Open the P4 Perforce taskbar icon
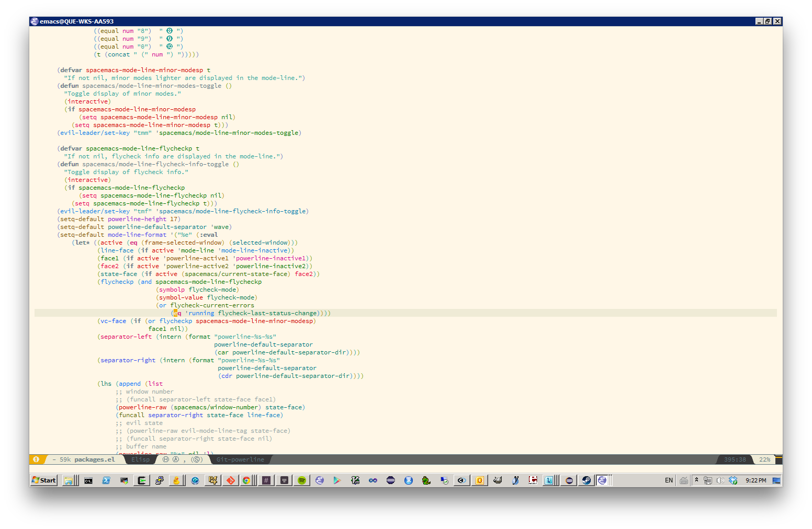 (212, 480)
